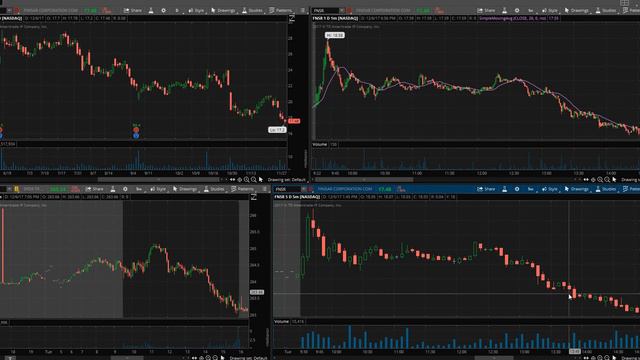Click horizontal scrollbar below top-left chart
640x360 pixels.
coord(158,180)
